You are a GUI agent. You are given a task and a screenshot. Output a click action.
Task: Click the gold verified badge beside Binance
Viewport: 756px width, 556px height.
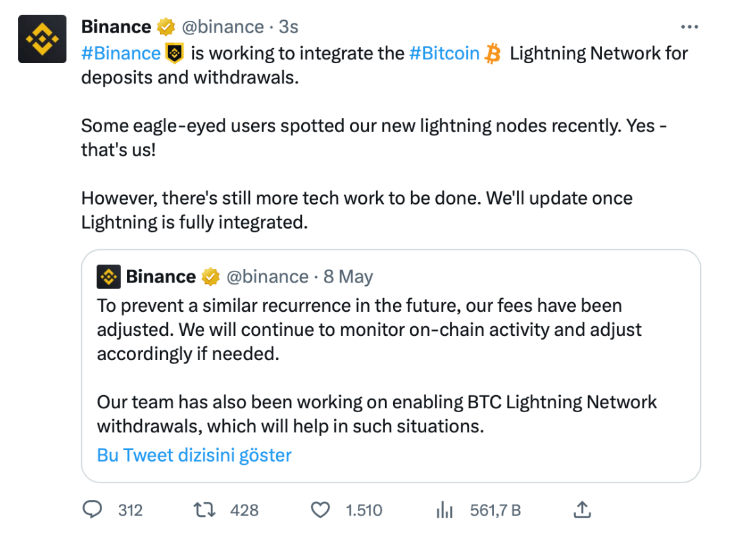point(166,27)
